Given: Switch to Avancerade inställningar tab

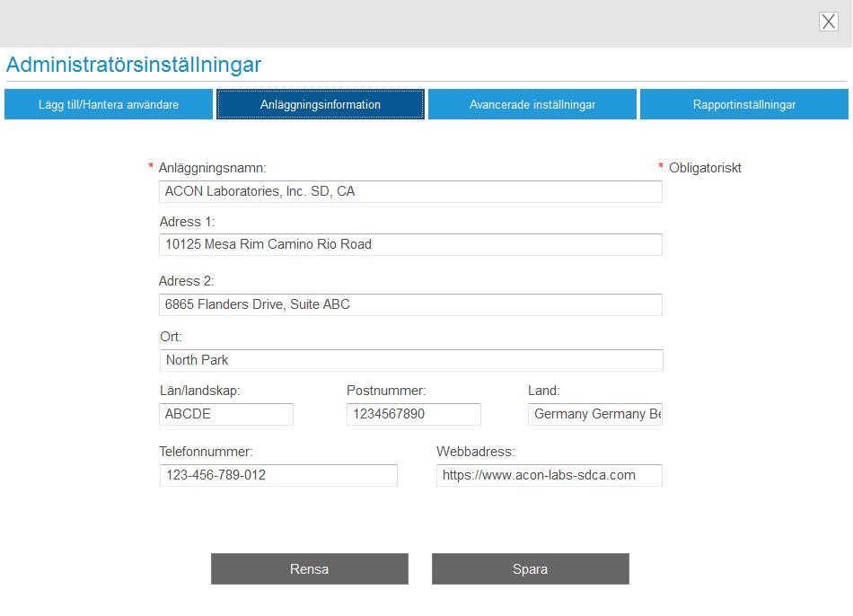Looking at the screenshot, I should coord(532,104).
